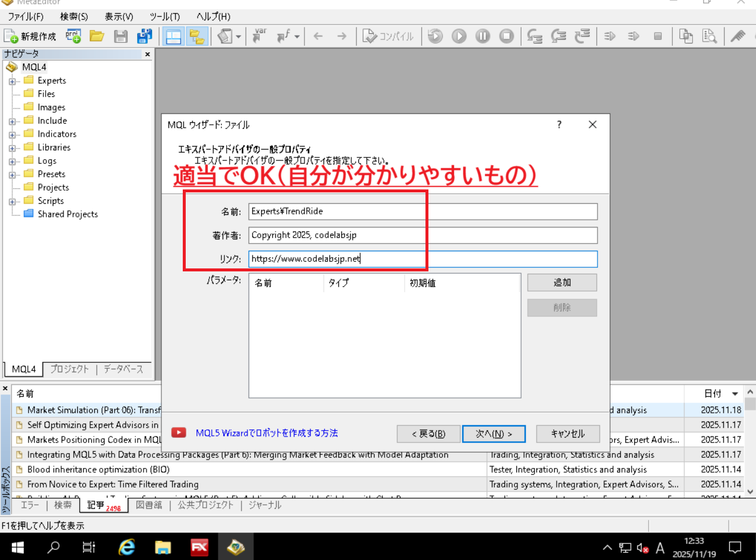Stop debugging using the stop toolbar icon
756x560 pixels.
tap(506, 36)
